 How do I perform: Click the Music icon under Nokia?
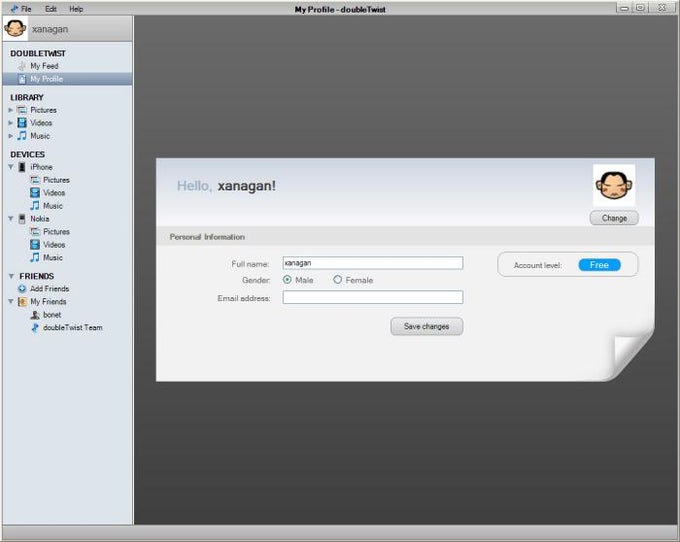35,258
